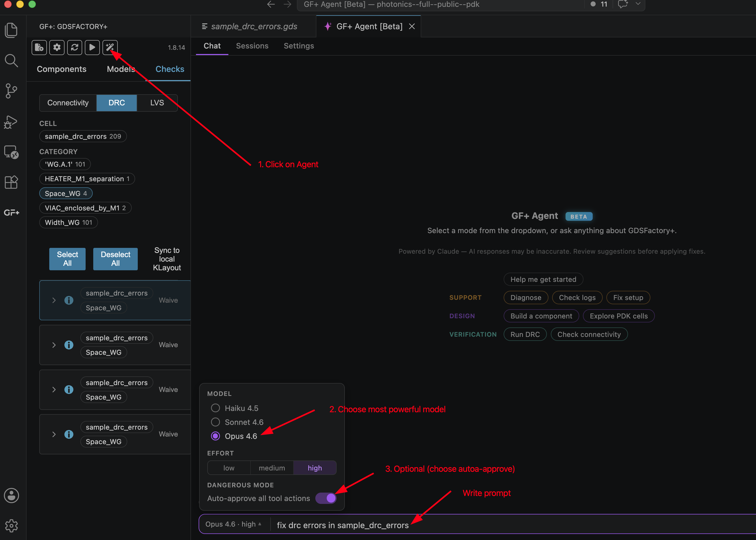The height and width of the screenshot is (540, 756).
Task: Open the Source Control icon
Action: coord(11,91)
